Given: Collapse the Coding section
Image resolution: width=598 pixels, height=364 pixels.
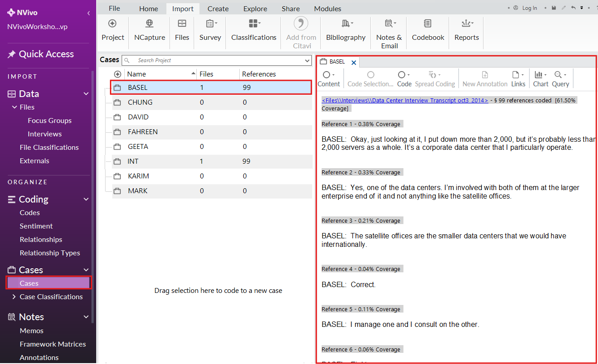Looking at the screenshot, I should click(86, 199).
